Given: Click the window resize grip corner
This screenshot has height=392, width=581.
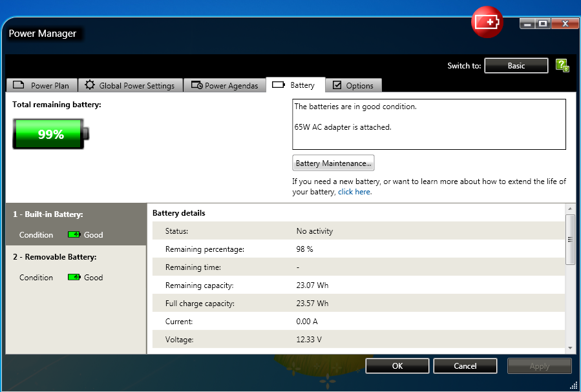Looking at the screenshot, I should 574,386.
